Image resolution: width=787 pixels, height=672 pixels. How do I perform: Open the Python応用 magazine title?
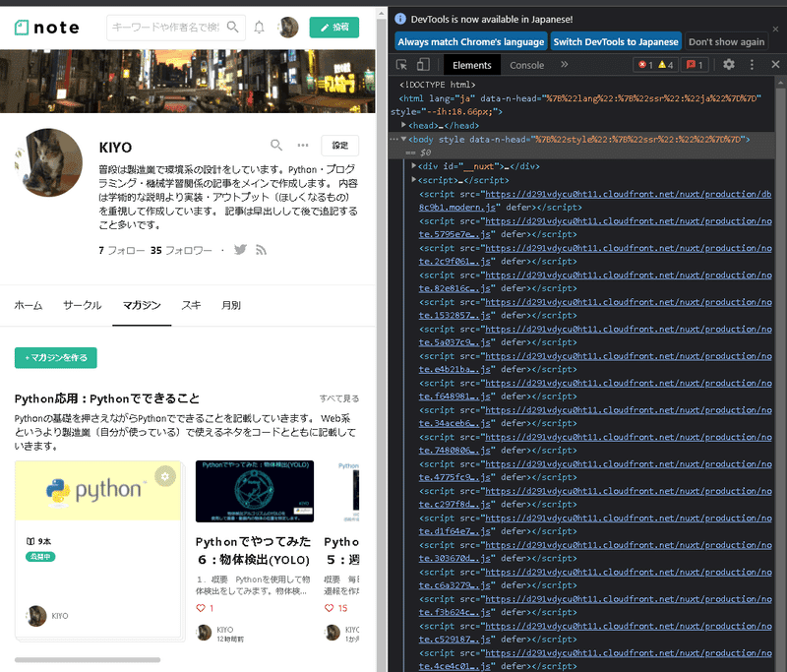point(107,399)
